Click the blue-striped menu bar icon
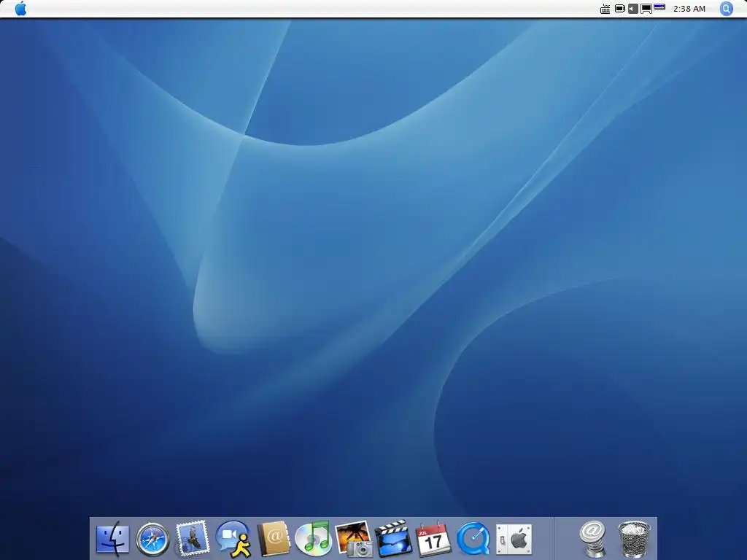The height and width of the screenshot is (560, 747). 659,7
